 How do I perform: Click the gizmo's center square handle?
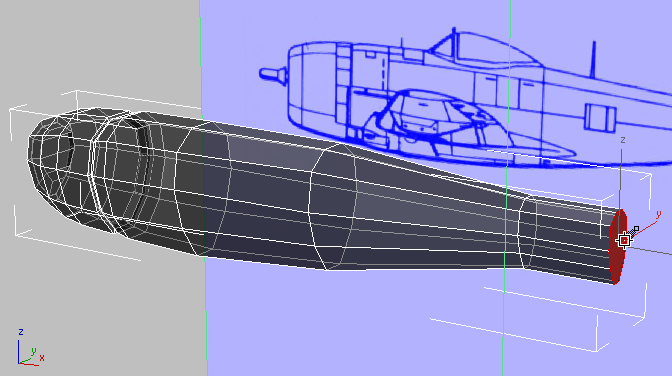(624, 241)
